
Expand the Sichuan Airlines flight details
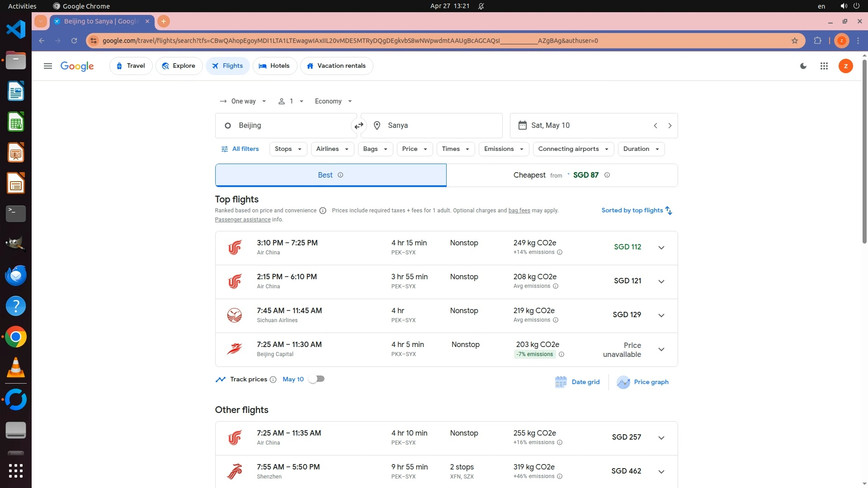point(661,315)
